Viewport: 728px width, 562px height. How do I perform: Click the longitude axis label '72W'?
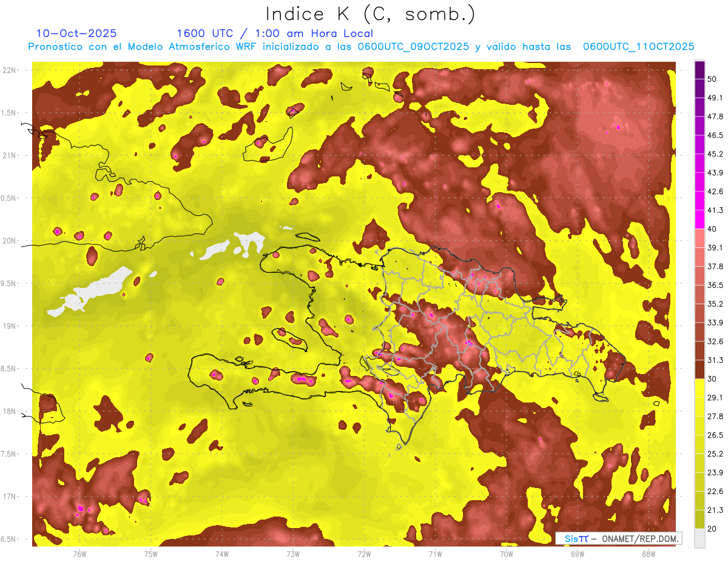[364, 554]
